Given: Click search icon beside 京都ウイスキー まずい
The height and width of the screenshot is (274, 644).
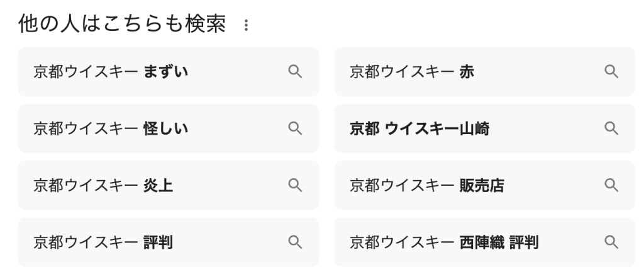Looking at the screenshot, I should click(x=295, y=72).
